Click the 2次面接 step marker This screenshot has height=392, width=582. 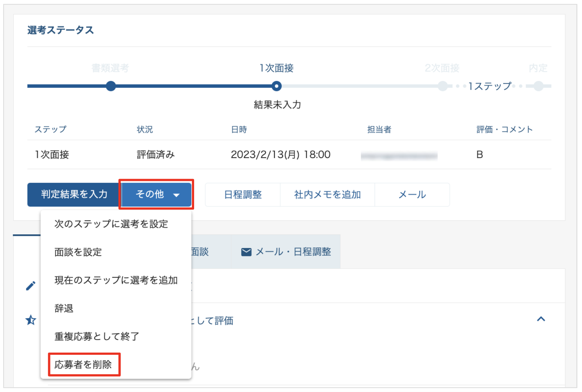pyautogui.click(x=442, y=86)
